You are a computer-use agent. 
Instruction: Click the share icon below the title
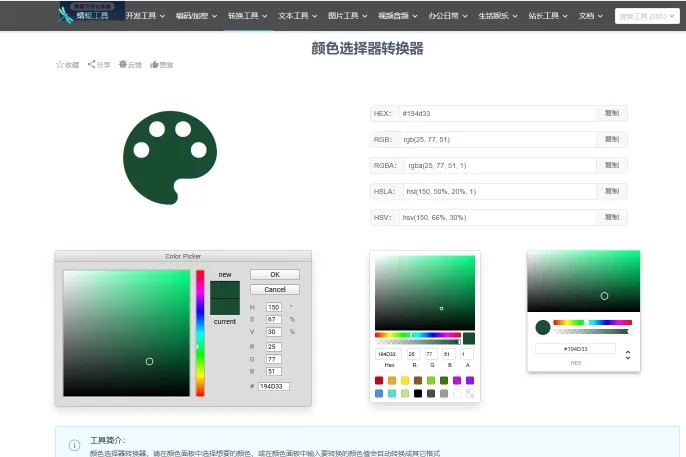click(92, 64)
